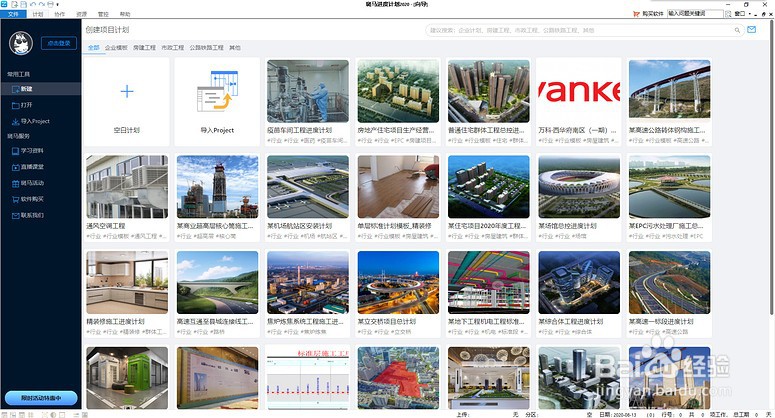Viewport: 775px width, 418px height.
Task: Click the 新建 icon in the sidebar
Action: coord(15,89)
